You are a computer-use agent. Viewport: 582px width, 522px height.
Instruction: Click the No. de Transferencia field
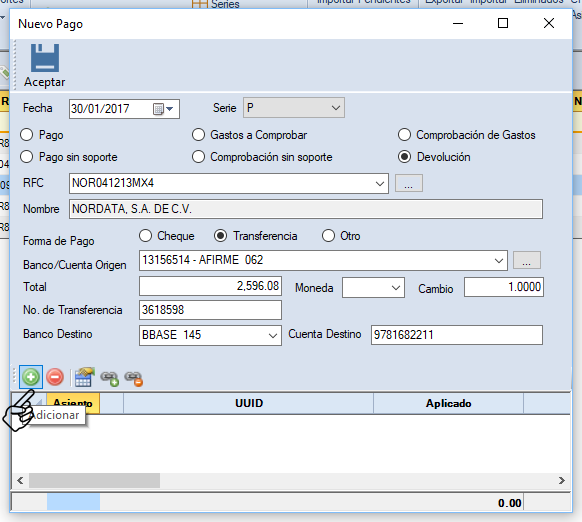(210, 310)
